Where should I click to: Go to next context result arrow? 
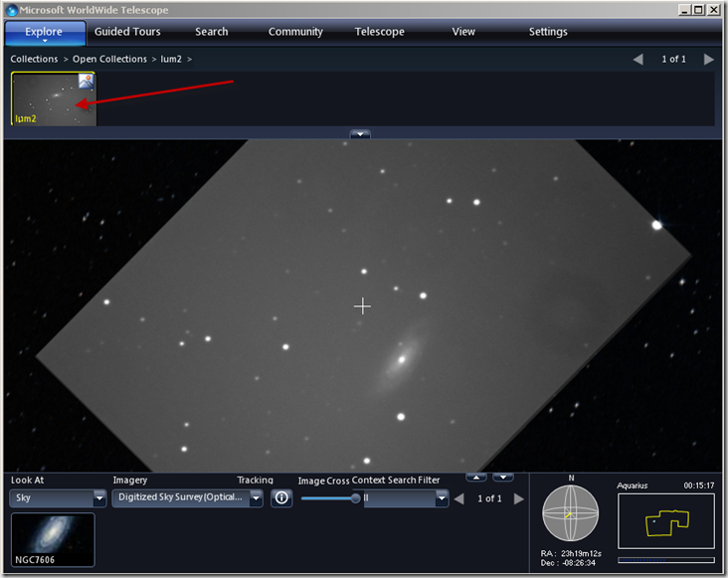(518, 498)
